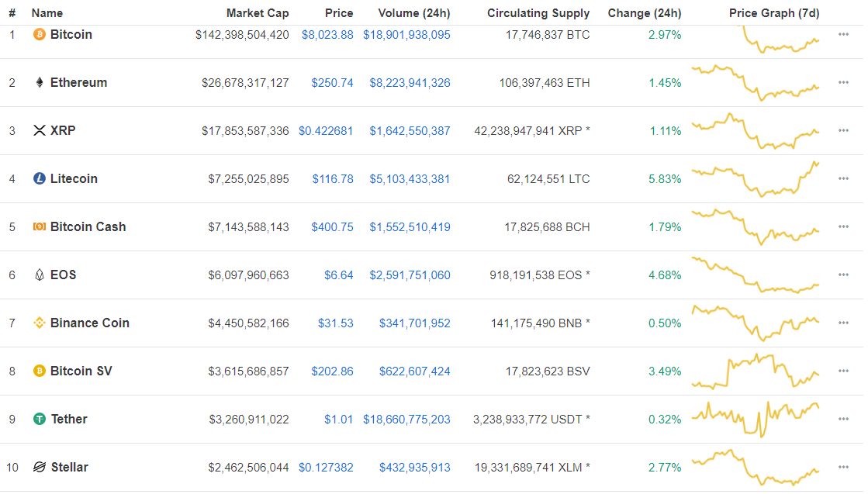View the Stellar 7-day price graph
Screen dimensions: 868x494
[x=756, y=468]
